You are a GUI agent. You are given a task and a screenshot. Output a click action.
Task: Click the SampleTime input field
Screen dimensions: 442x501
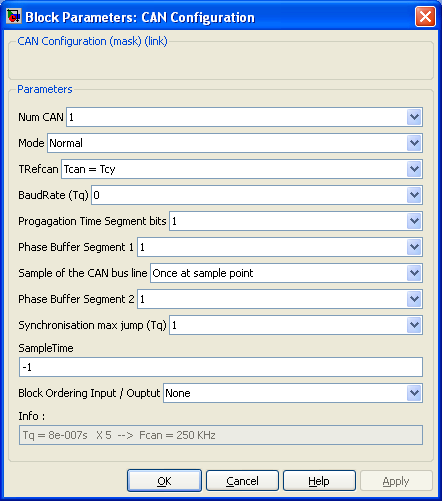pyautogui.click(x=221, y=367)
